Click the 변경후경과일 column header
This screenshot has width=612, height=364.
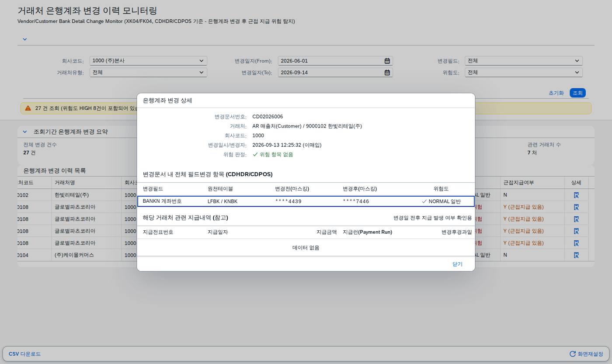[x=457, y=232]
